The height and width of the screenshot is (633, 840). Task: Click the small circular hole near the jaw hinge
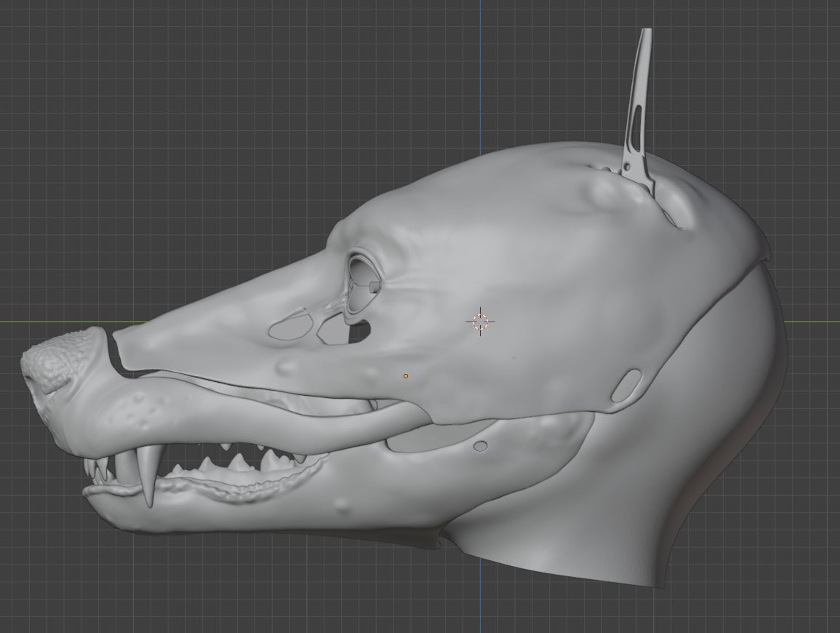click(481, 445)
